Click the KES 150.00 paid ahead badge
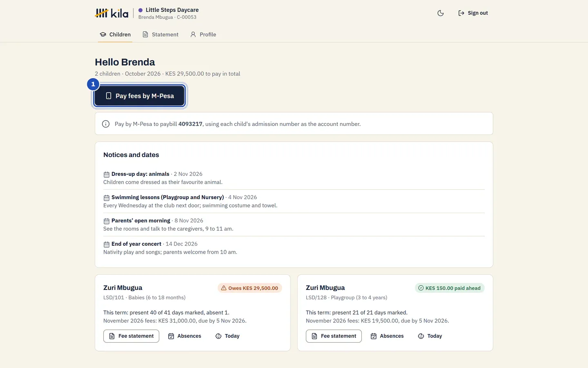This screenshot has height=368, width=588. point(450,288)
